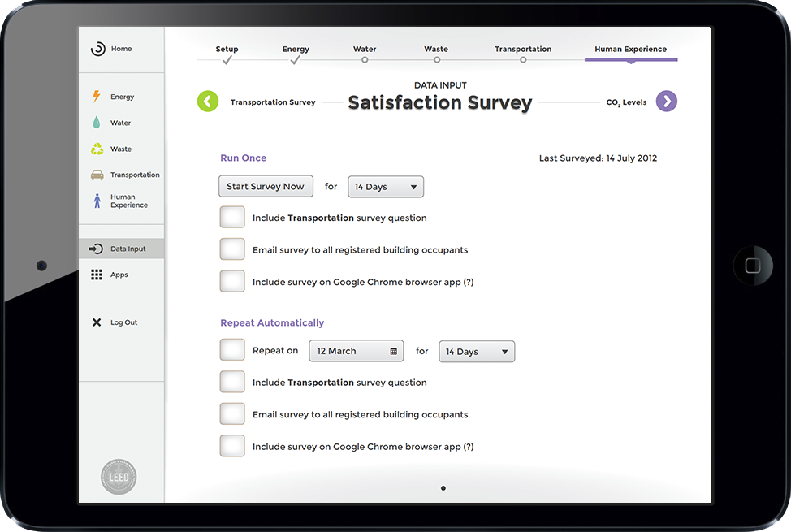Viewport: 791px width, 532px height.
Task: Click Data Input label in sidebar
Action: pyautogui.click(x=128, y=249)
